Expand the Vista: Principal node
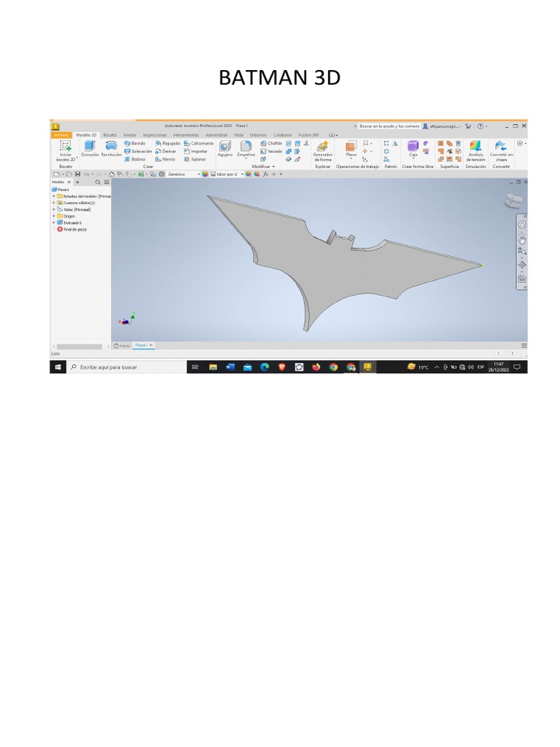This screenshot has height=747, width=560. 54,209
